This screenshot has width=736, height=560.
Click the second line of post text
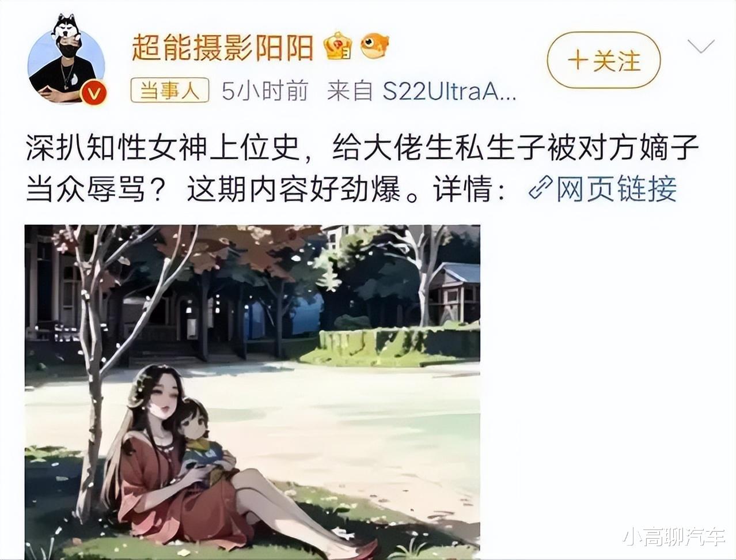coord(351,188)
